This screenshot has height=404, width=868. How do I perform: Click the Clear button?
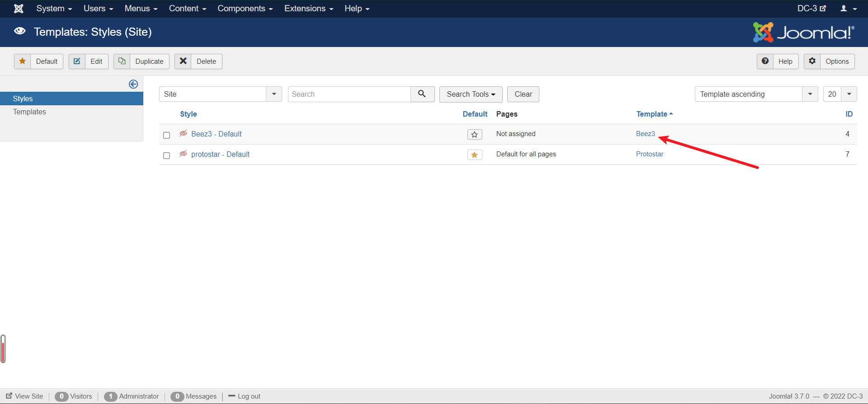523,94
